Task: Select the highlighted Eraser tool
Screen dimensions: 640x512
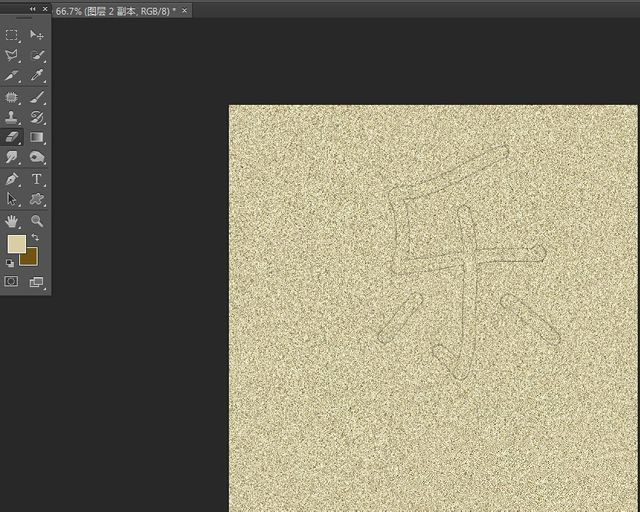Action: 11,137
